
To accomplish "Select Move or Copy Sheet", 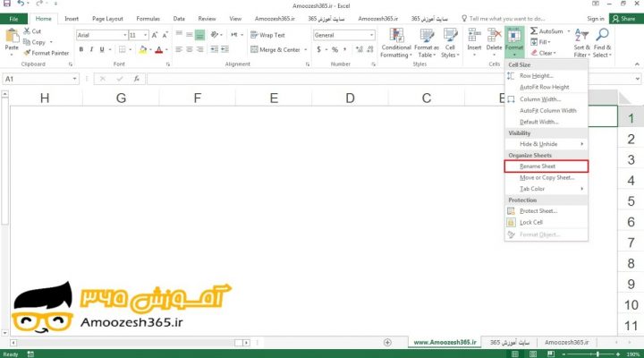I will 547,177.
